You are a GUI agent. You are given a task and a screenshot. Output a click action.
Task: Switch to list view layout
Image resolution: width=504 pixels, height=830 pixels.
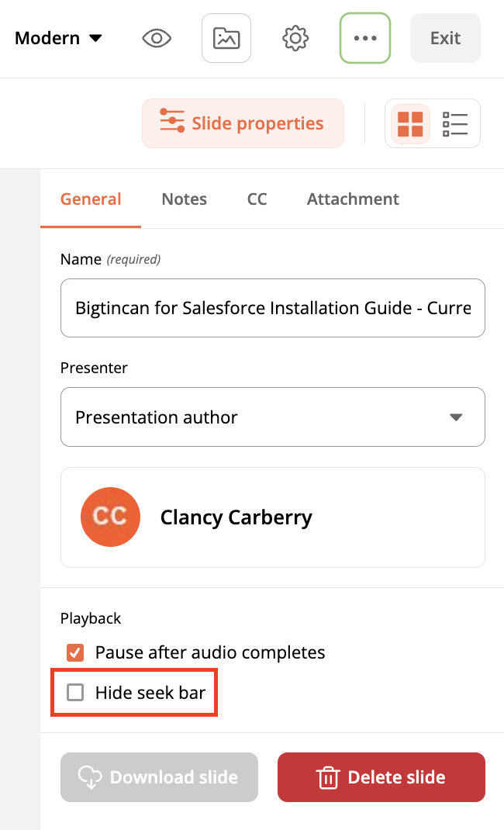455,123
